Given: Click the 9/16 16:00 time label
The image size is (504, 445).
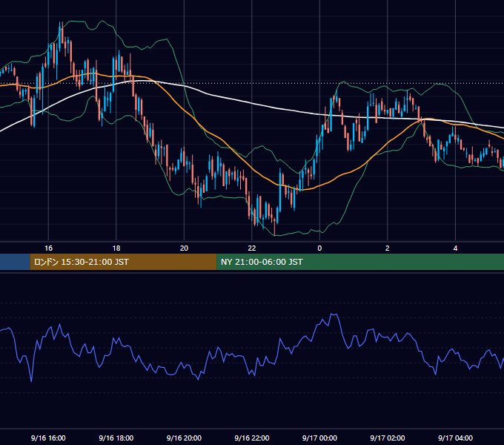Looking at the screenshot, I should pos(48,438).
